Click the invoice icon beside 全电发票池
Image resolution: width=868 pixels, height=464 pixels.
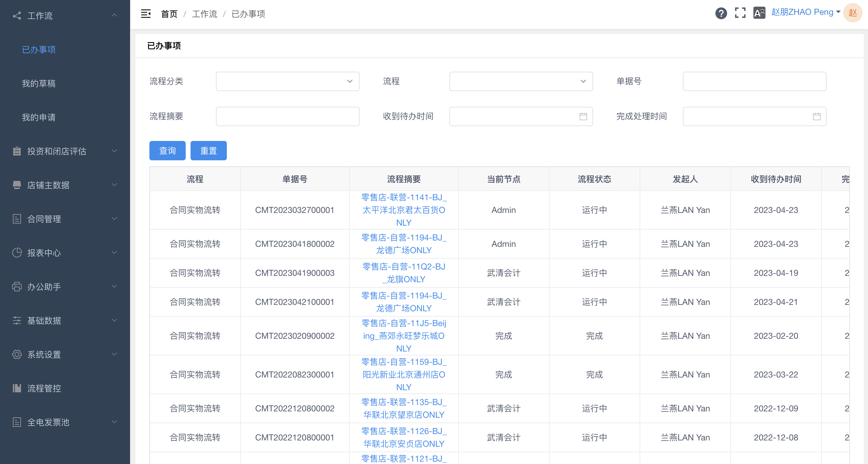[17, 422]
